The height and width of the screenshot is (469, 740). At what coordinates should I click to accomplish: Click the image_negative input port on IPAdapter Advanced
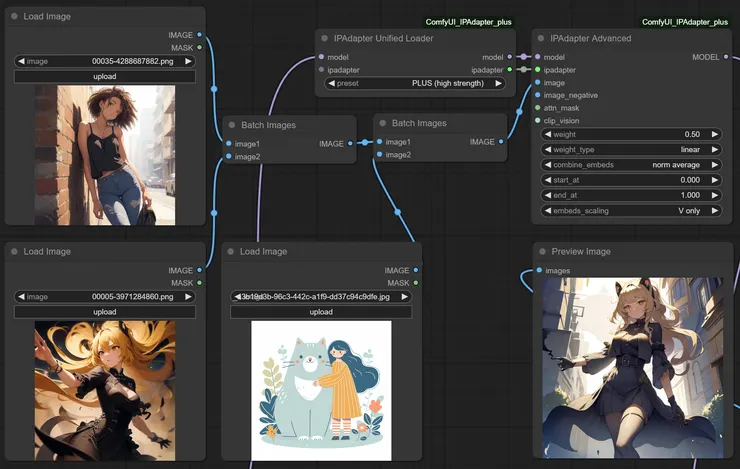(538, 95)
